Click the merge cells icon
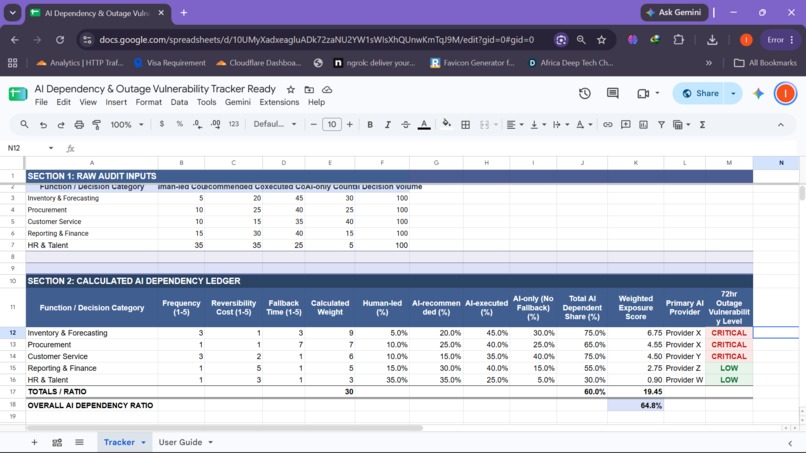This screenshot has height=453, width=806. [484, 124]
